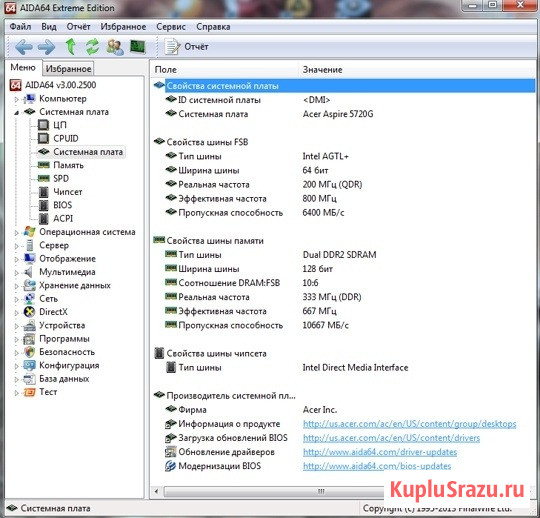Select the Фирма Acer Inc. row

tap(344, 410)
